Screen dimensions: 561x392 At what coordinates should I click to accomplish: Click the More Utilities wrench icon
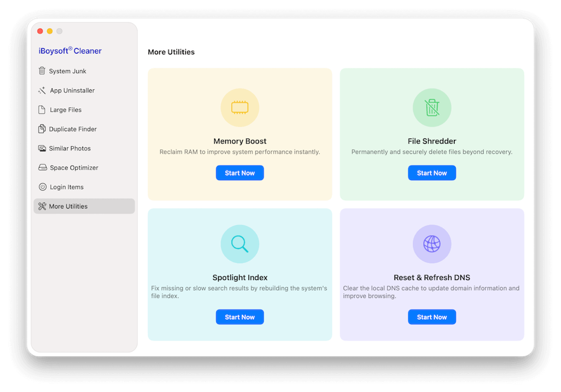point(42,206)
